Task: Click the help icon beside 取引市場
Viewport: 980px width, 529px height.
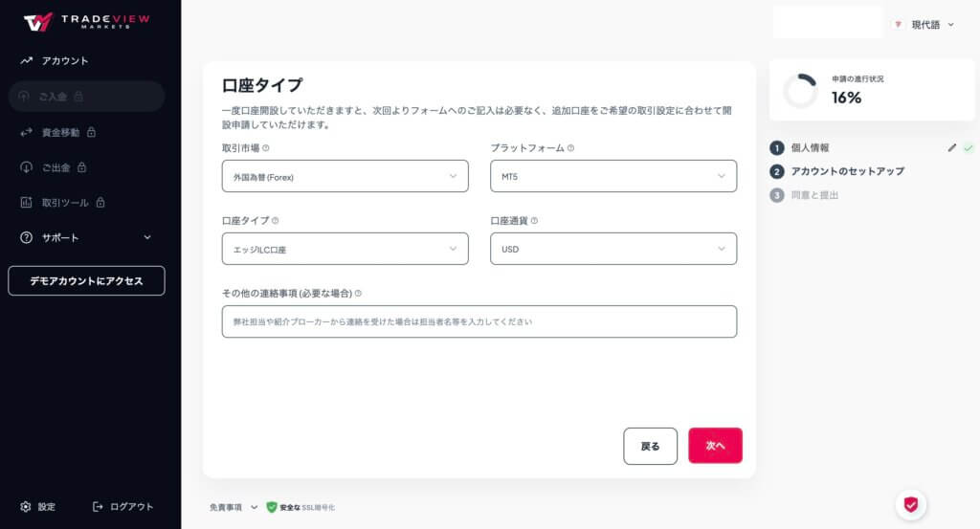Action: pos(266,148)
